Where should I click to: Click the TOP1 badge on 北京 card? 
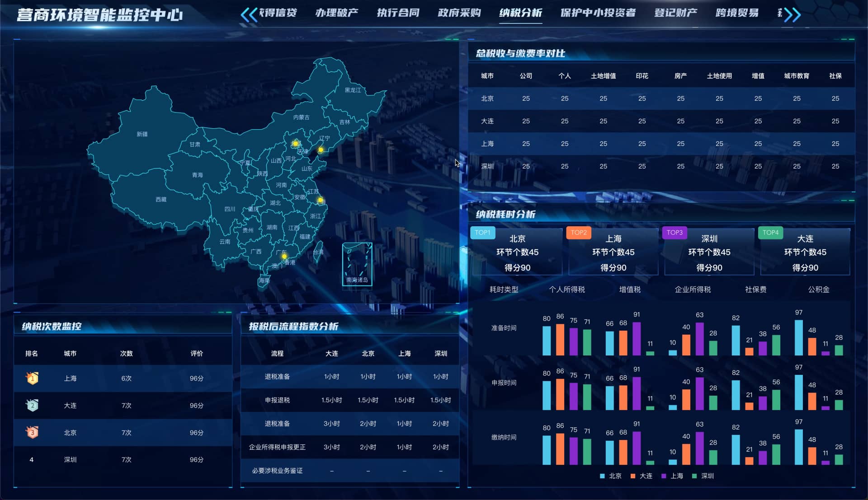click(x=482, y=233)
